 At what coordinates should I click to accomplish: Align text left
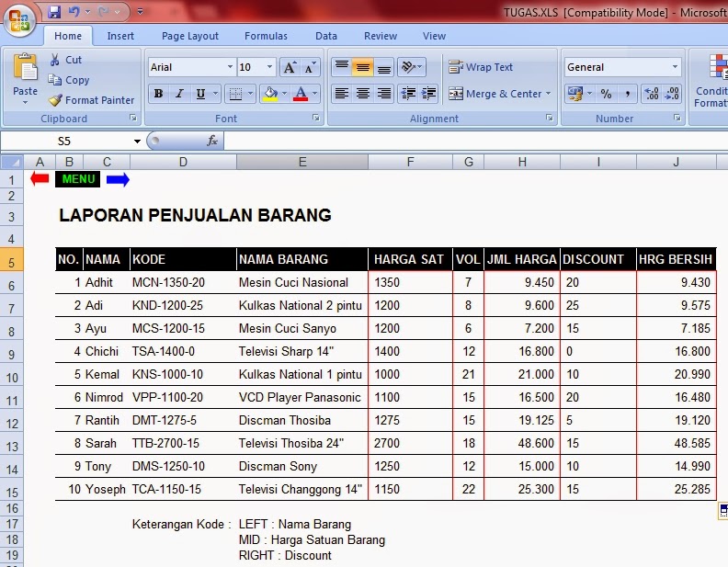342,94
